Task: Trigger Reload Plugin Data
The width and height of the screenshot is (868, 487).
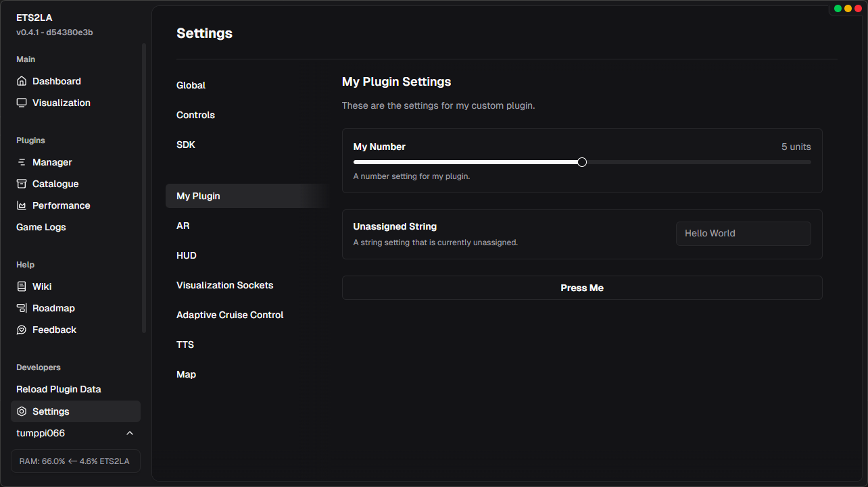Action: [x=59, y=388]
